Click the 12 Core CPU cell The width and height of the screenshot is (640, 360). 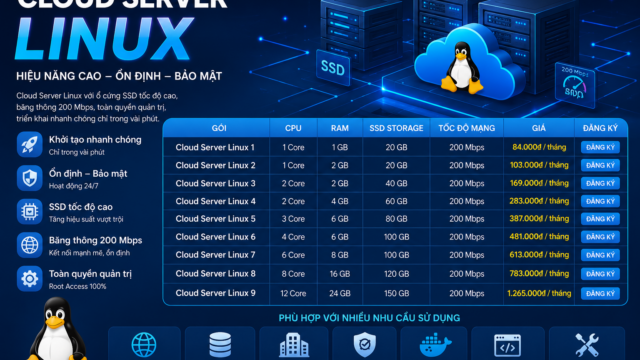293,293
